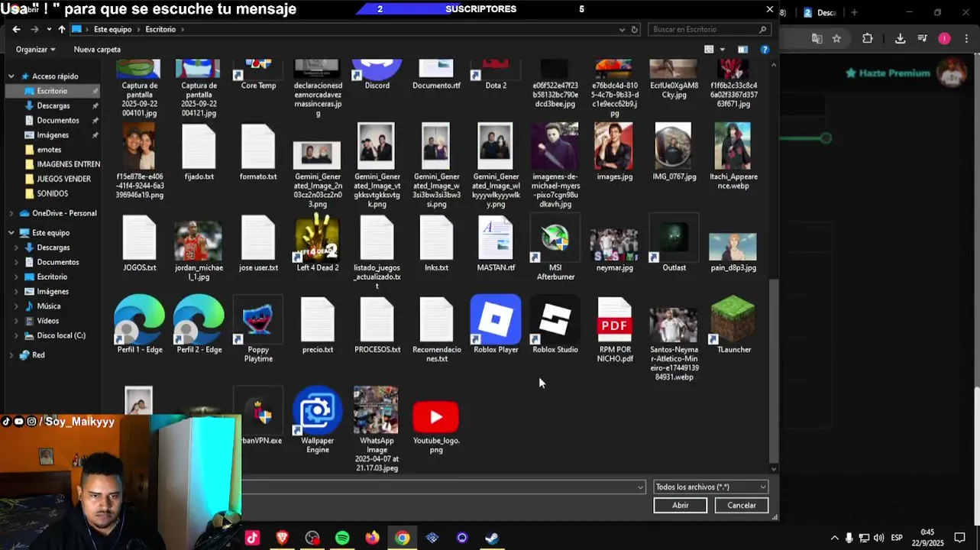Expand the address bar history dropdown
This screenshot has width=980, height=550.
(622, 30)
